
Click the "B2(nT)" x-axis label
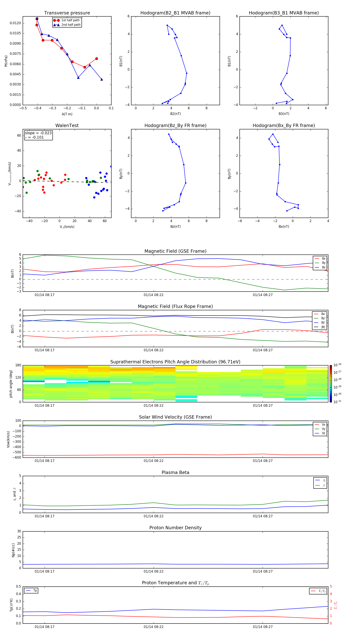[x=175, y=114]
